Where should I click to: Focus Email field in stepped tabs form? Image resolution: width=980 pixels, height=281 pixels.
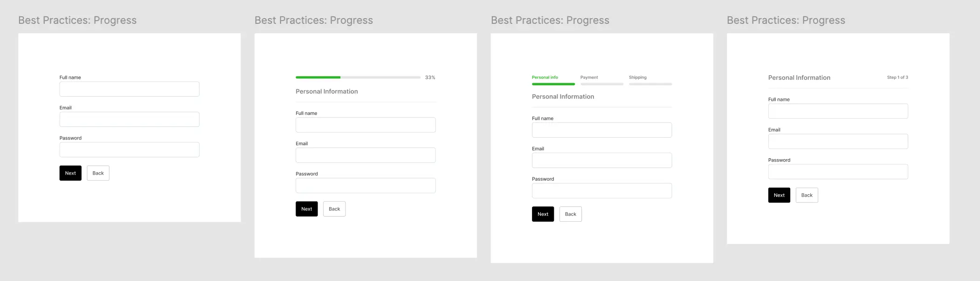[x=602, y=161]
